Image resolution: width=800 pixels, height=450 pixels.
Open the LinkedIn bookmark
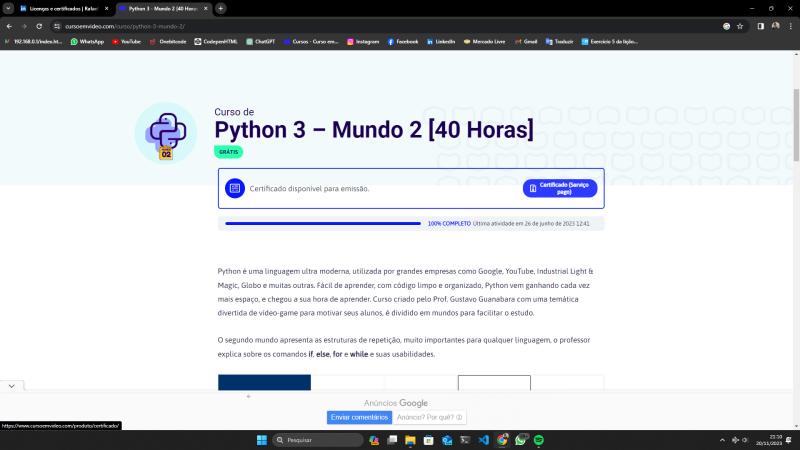[441, 42]
